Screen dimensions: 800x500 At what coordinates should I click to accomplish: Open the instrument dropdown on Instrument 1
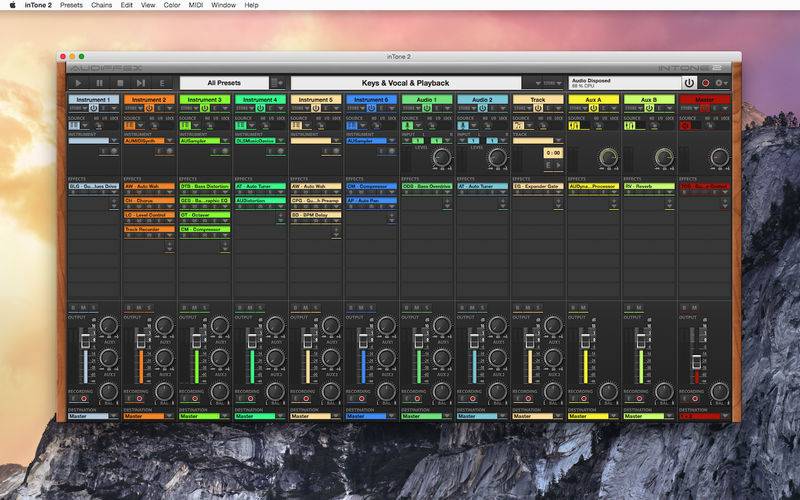tap(114, 141)
